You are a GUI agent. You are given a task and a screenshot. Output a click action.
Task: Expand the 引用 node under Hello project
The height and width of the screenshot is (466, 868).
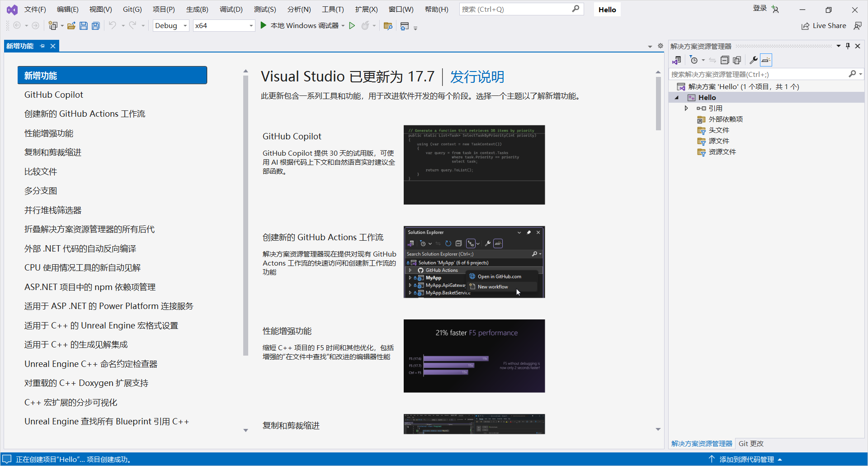(x=686, y=108)
